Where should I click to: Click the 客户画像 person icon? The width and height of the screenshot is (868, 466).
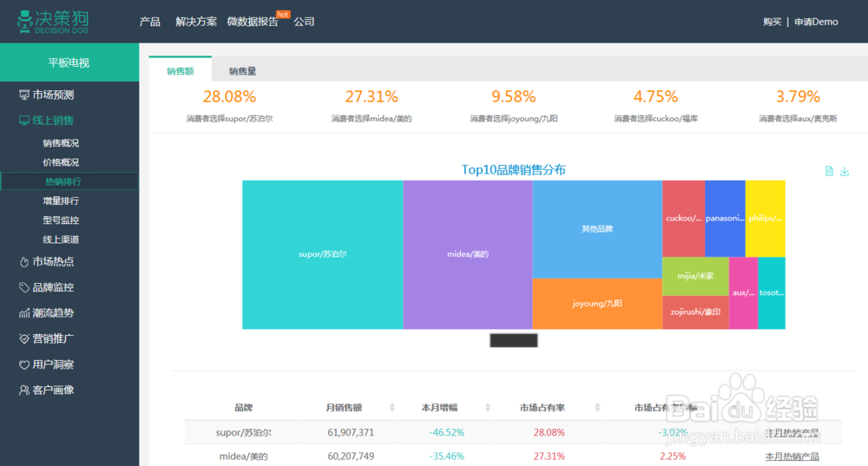23,391
